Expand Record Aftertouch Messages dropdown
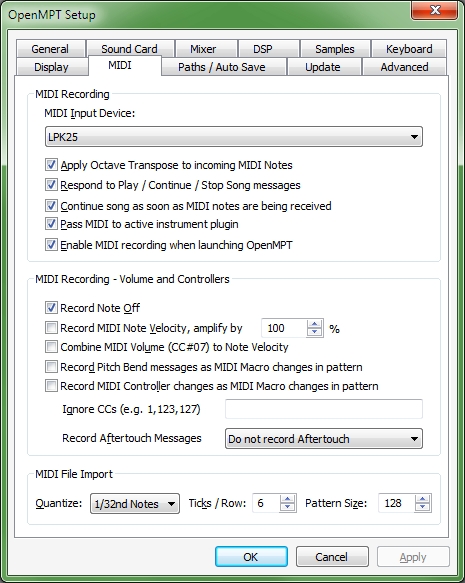The image size is (465, 583). (324, 439)
